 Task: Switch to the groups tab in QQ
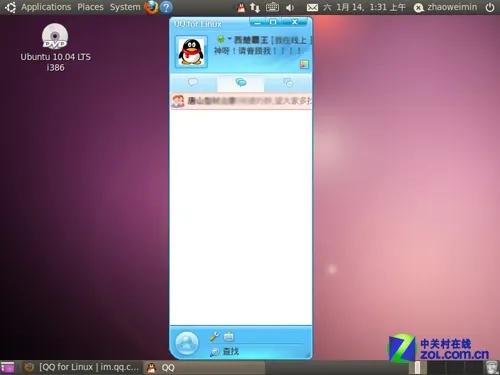coord(241,82)
